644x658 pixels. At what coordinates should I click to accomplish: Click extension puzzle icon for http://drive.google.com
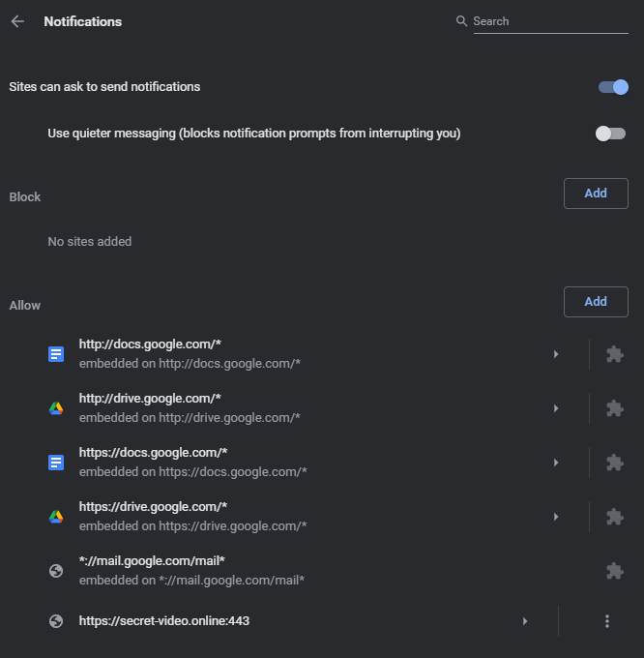coord(614,408)
